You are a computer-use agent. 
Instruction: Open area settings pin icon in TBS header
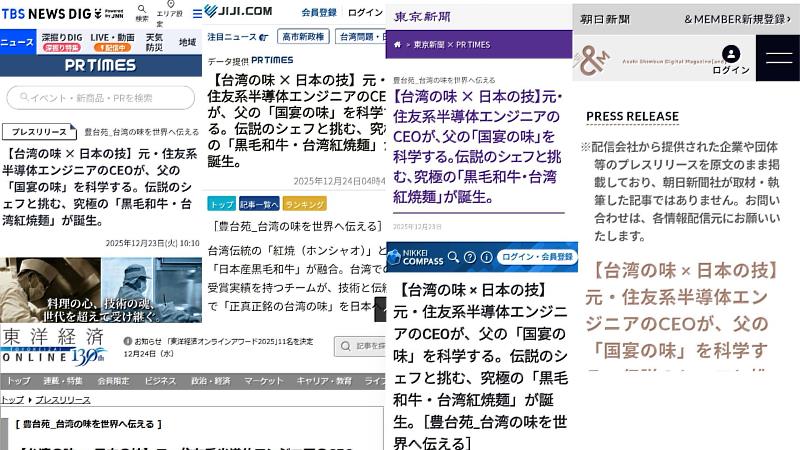(x=170, y=5)
